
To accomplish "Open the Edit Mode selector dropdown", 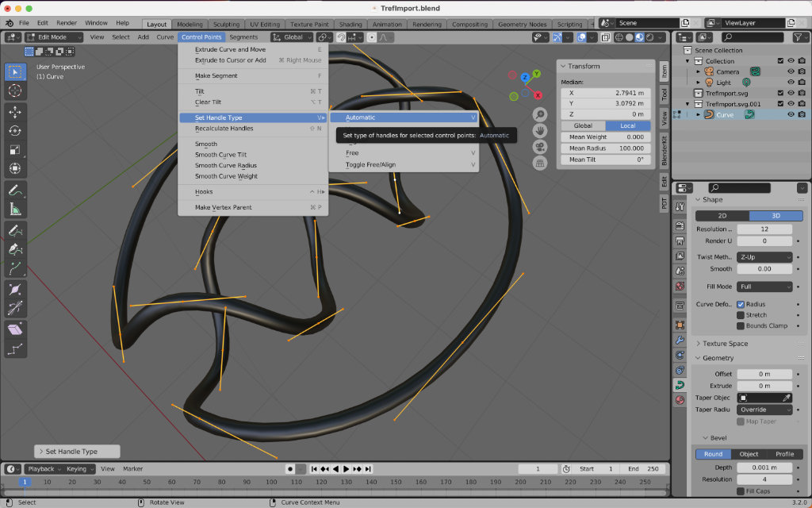I will coord(54,37).
